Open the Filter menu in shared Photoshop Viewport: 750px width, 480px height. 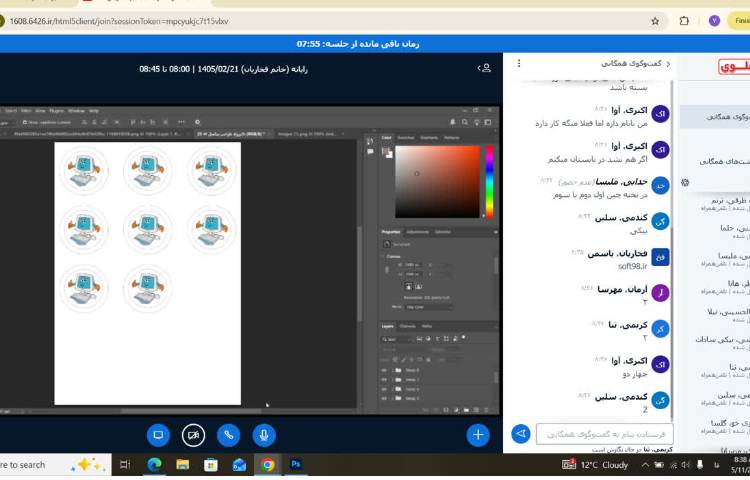pos(26,110)
